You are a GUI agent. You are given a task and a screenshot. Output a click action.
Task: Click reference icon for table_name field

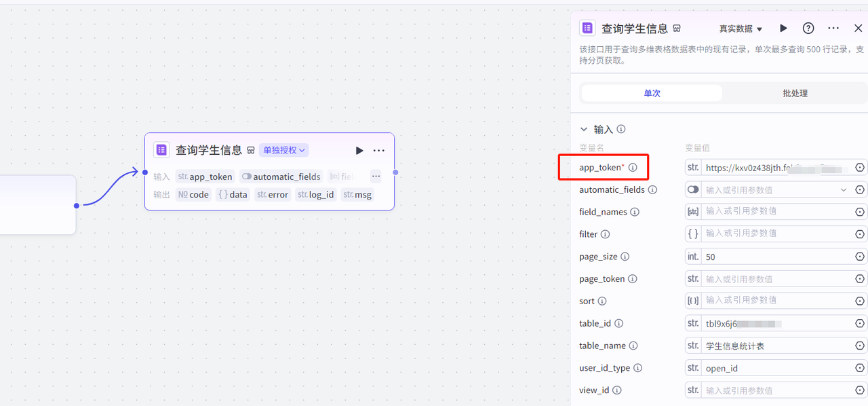coord(860,346)
